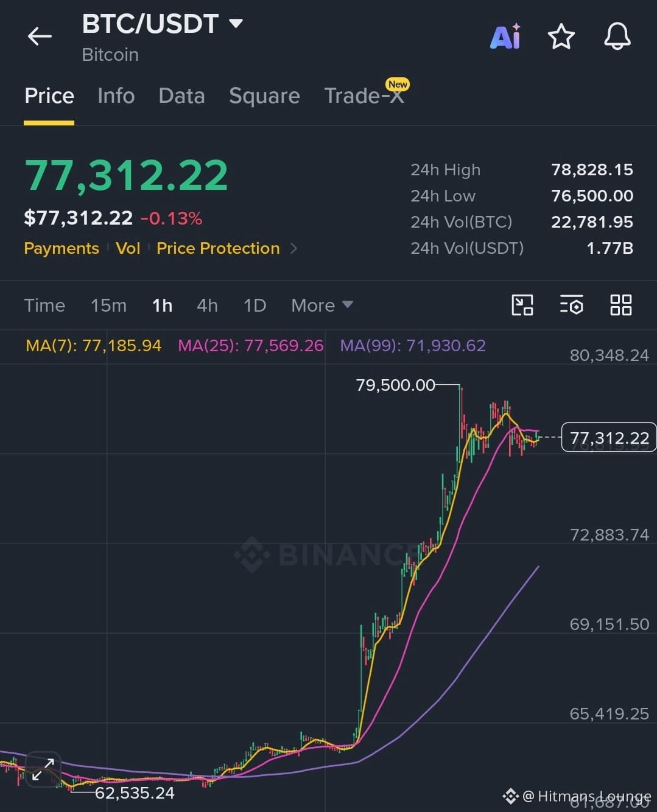The width and height of the screenshot is (657, 812).
Task: Open the AI assistant icon
Action: point(505,37)
